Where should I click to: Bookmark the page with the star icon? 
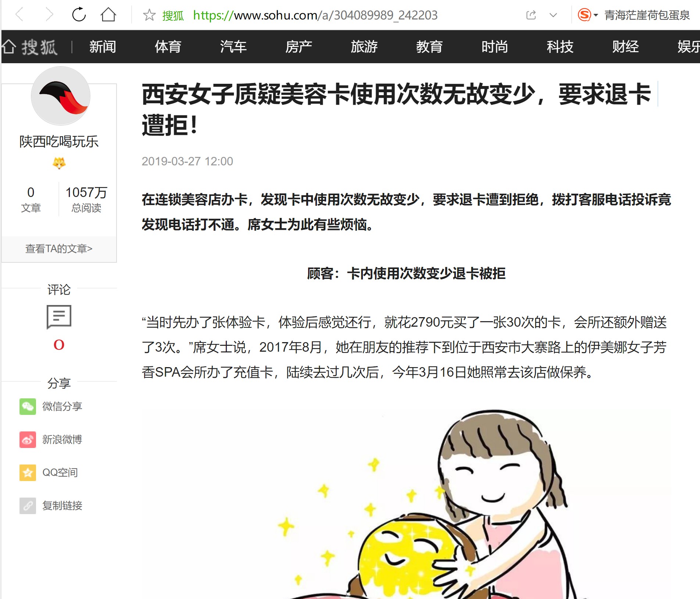click(149, 15)
